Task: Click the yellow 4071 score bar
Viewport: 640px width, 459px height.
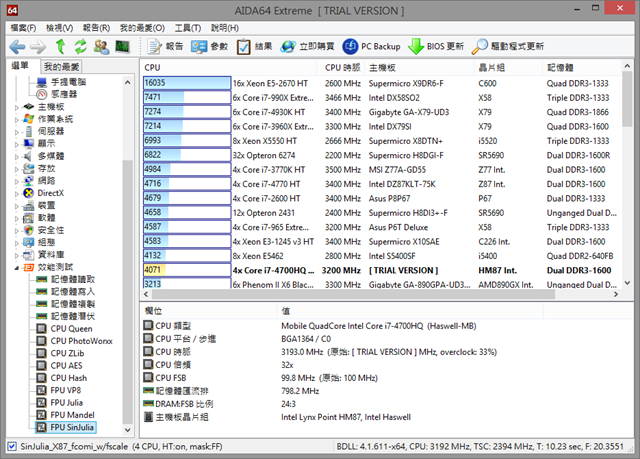Action: click(x=187, y=270)
